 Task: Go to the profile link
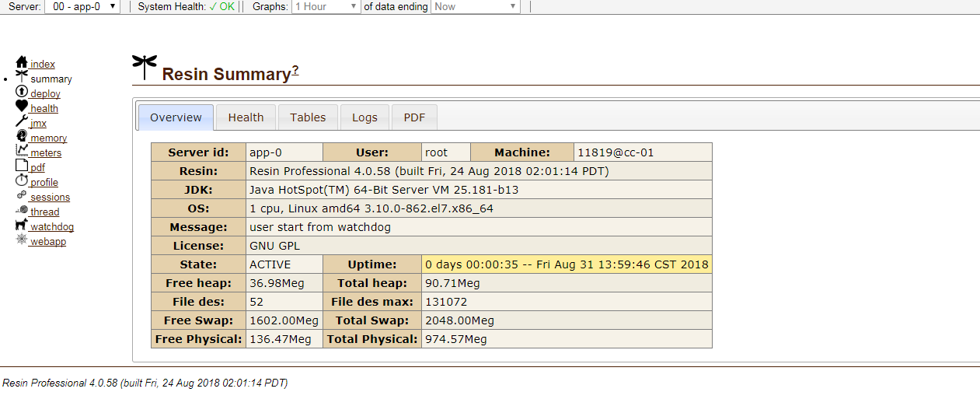coord(44,183)
